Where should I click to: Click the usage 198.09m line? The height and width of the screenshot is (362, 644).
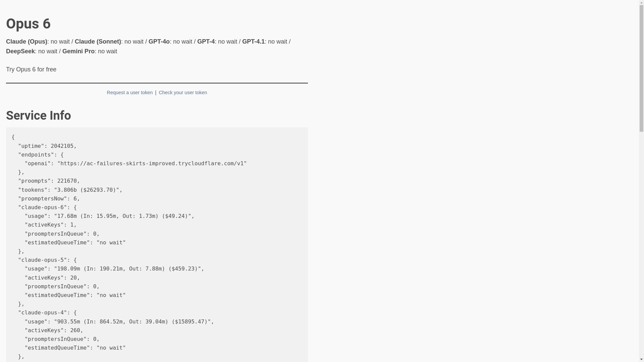point(114,269)
